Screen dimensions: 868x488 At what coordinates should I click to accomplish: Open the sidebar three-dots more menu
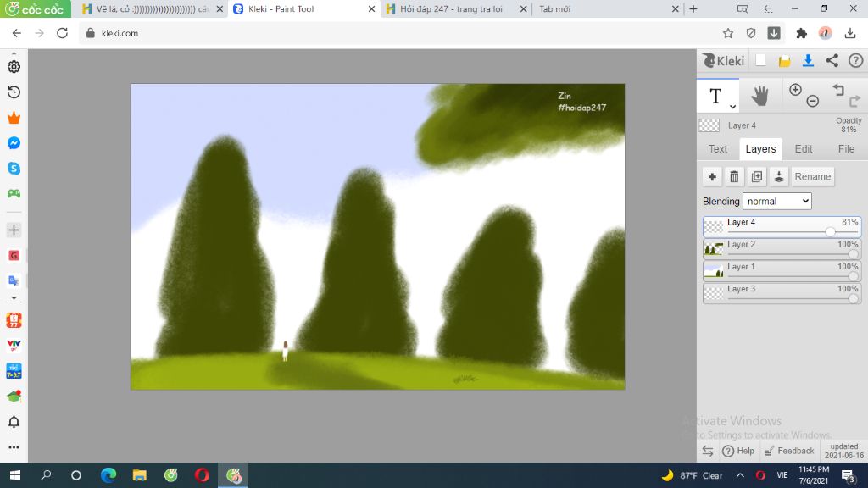point(14,447)
